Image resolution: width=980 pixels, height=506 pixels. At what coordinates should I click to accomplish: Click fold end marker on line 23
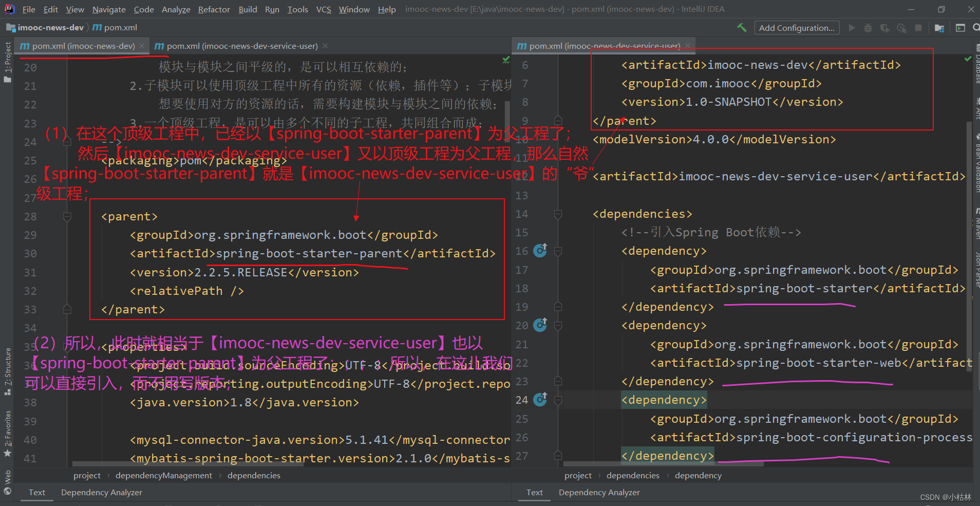pos(558,382)
